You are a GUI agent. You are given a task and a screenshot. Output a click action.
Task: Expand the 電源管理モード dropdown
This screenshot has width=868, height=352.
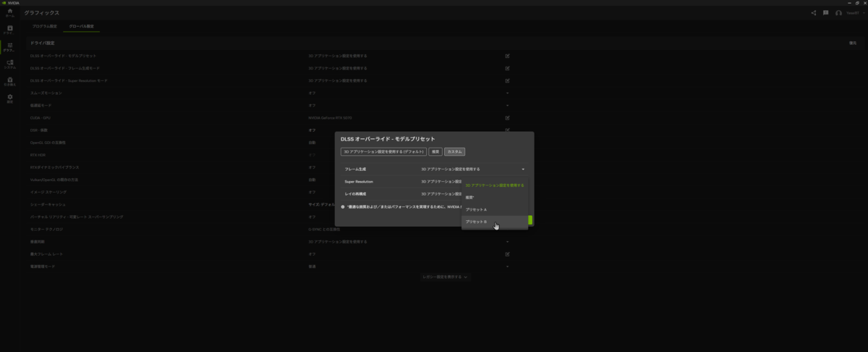507,267
